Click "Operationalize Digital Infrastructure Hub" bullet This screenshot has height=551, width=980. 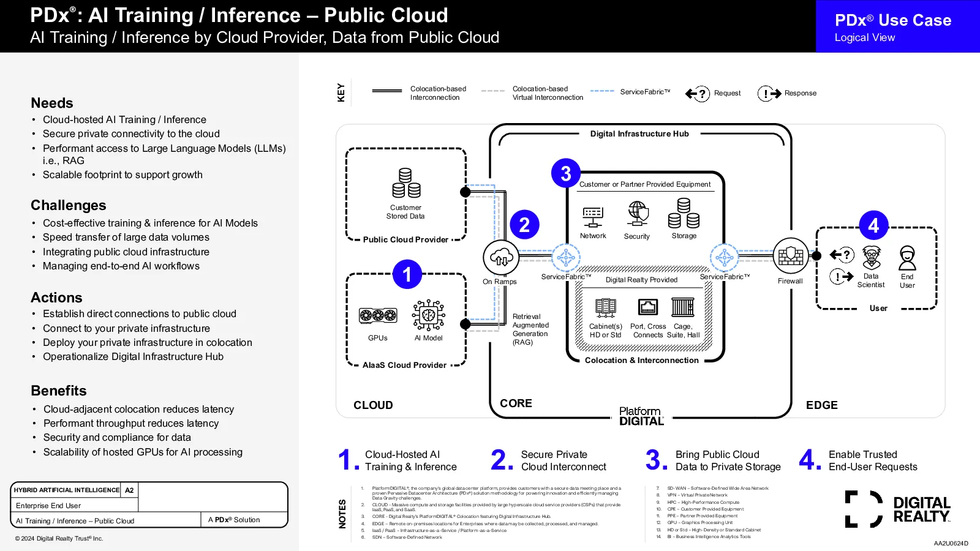(x=133, y=356)
